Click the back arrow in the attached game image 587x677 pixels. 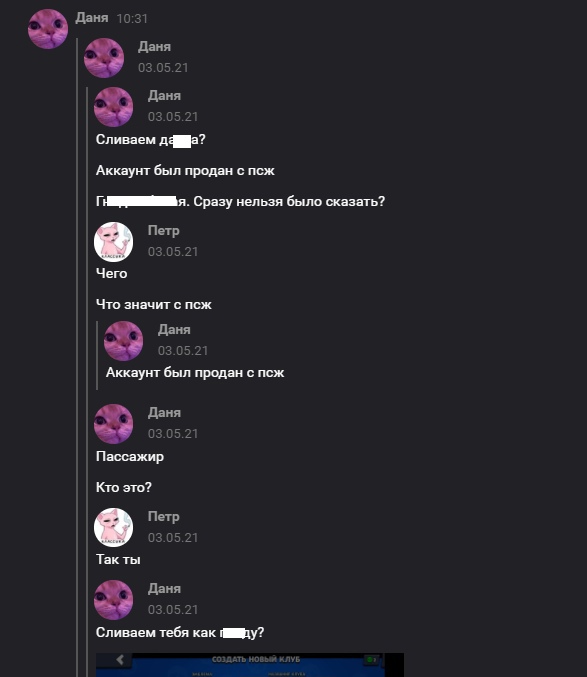click(120, 659)
